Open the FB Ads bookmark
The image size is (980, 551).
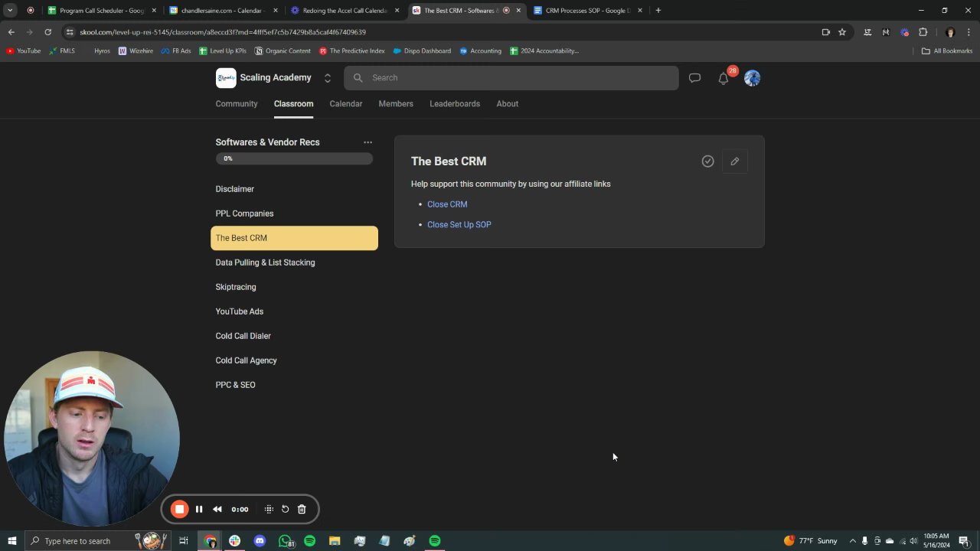point(175,51)
